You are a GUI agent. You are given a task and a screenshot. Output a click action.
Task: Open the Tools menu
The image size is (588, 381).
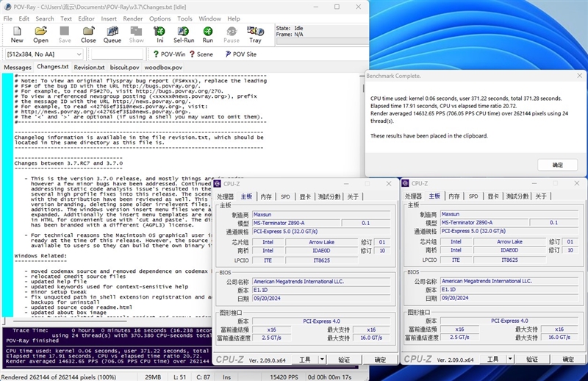click(x=185, y=18)
